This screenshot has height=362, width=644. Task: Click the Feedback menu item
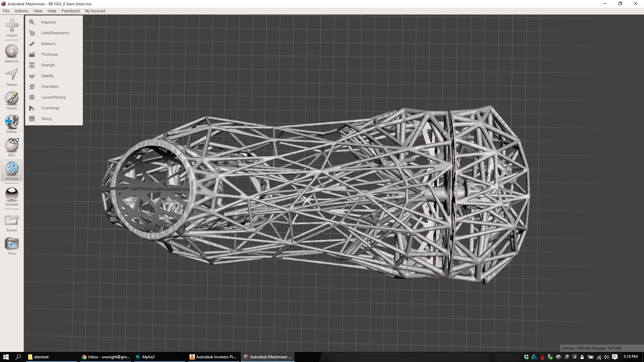click(x=70, y=11)
